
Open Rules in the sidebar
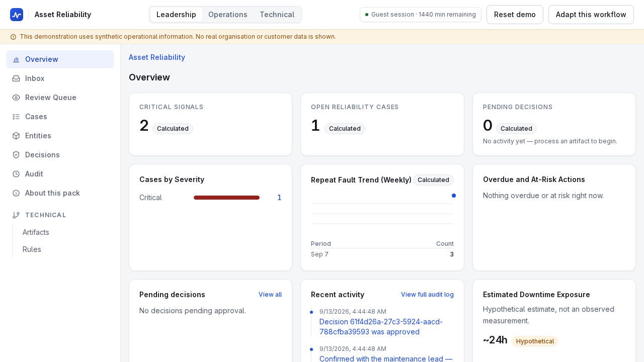(x=32, y=249)
